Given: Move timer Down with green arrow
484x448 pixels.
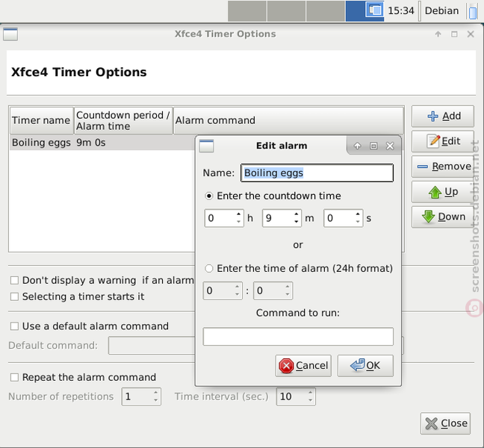Looking at the screenshot, I should (x=443, y=217).
